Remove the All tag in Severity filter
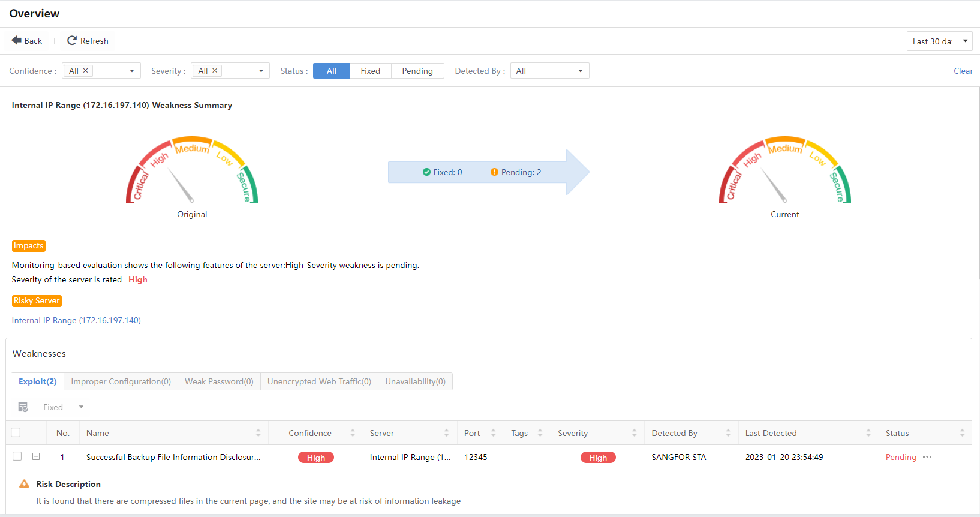The image size is (980, 517). tap(215, 70)
